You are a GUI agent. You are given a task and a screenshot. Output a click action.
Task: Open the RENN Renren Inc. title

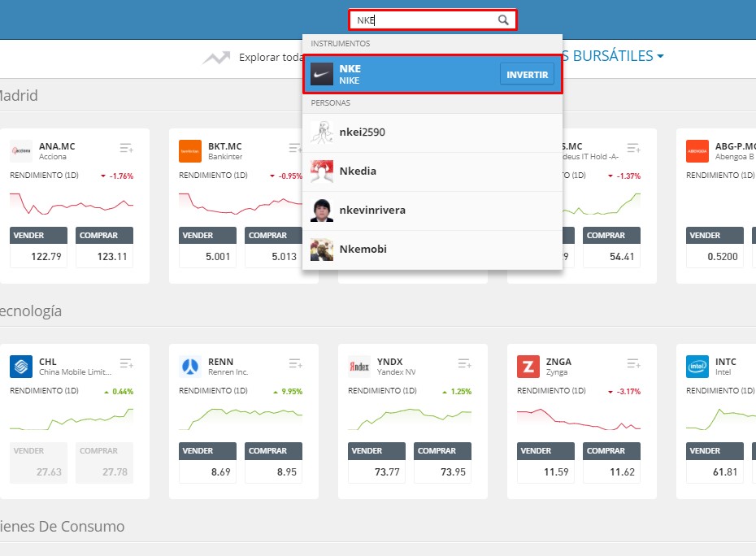click(x=228, y=367)
